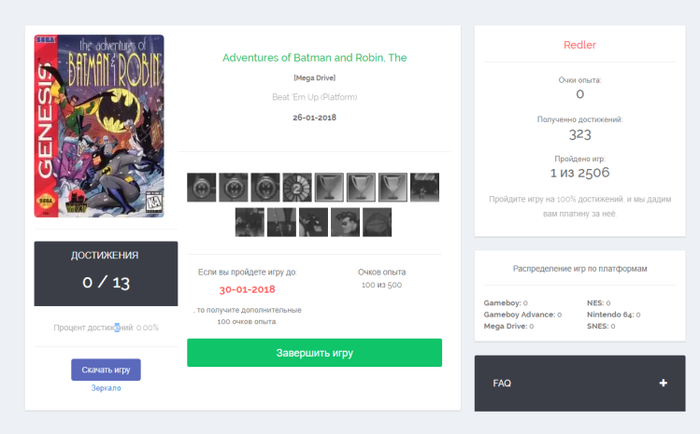Select the number 2 achievement badge

click(x=297, y=186)
